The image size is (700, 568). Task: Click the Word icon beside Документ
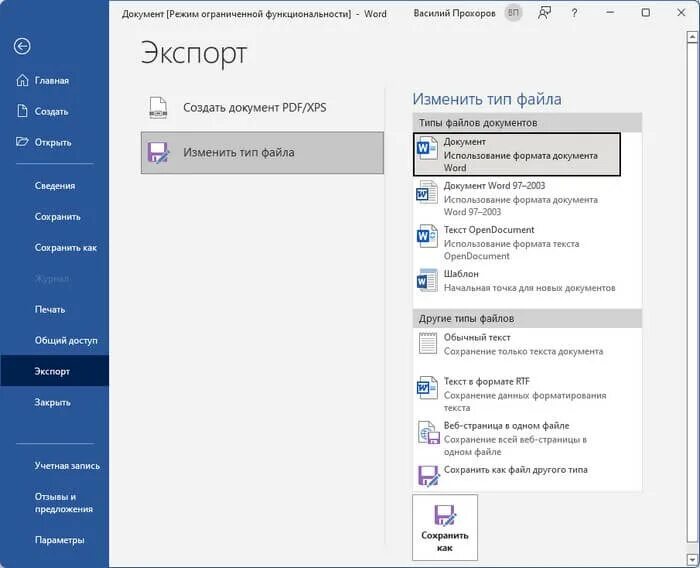pyautogui.click(x=427, y=148)
